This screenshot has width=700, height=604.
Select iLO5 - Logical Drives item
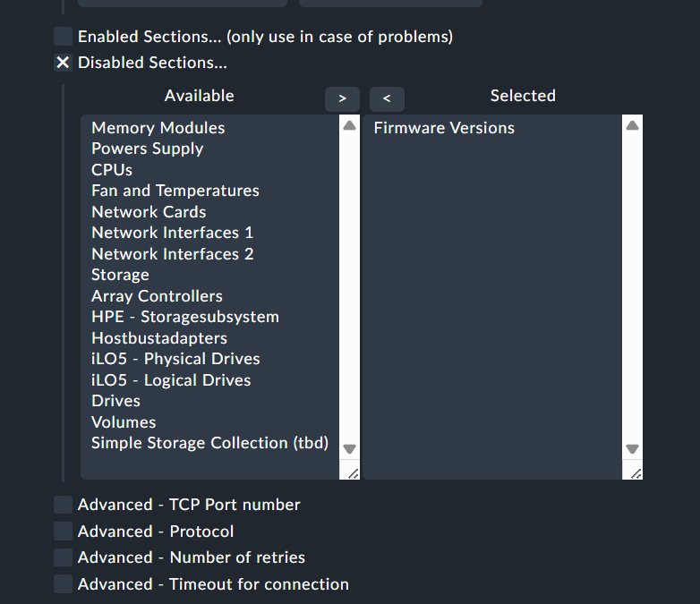pos(171,380)
